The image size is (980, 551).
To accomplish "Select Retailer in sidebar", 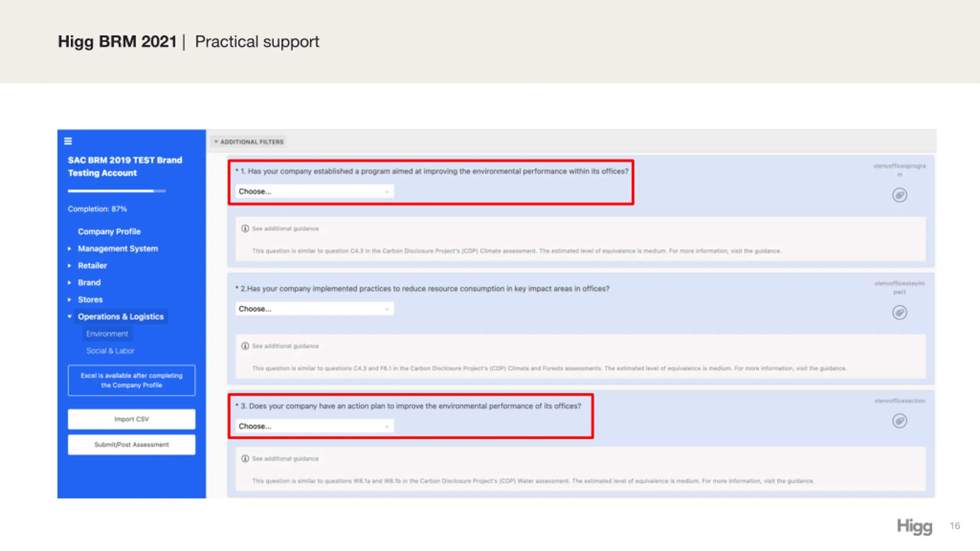I will [92, 266].
